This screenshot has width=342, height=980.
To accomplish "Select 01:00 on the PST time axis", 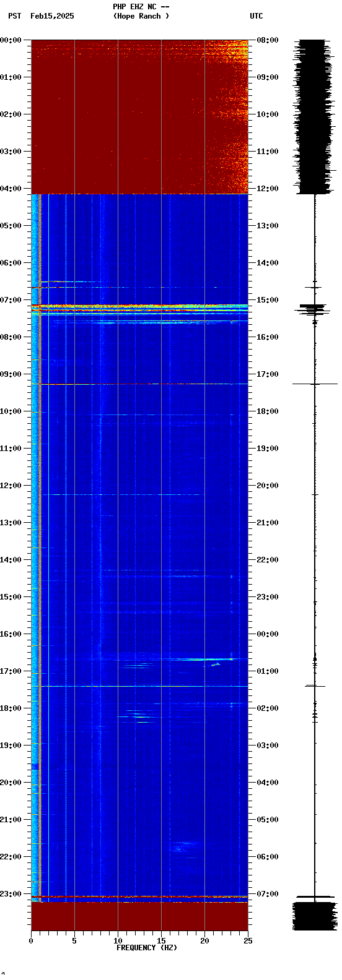I will coord(11,77).
